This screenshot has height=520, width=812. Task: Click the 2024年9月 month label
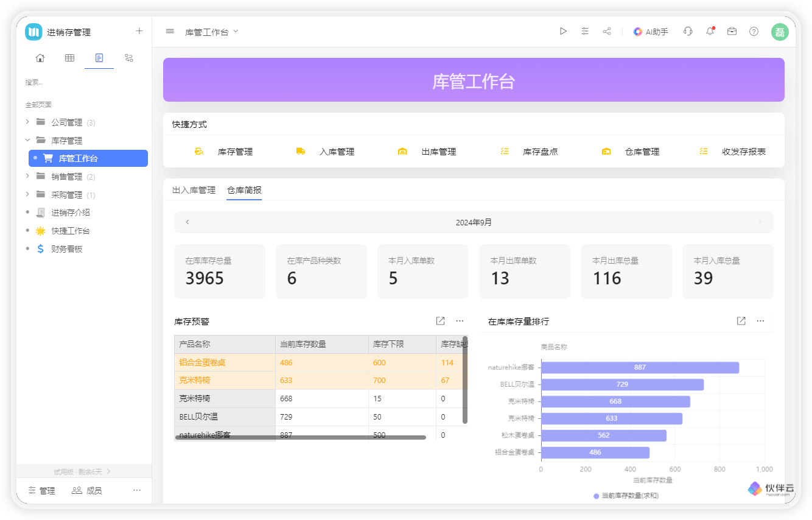click(x=474, y=222)
